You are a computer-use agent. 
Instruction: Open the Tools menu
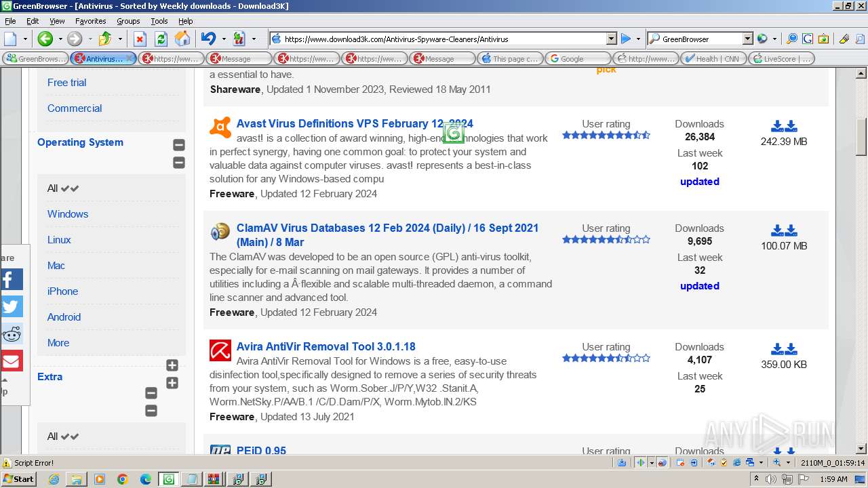[x=159, y=21]
